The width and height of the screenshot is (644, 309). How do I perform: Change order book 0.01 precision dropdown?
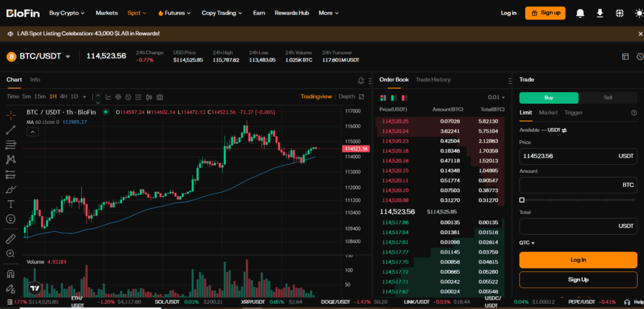tap(496, 98)
